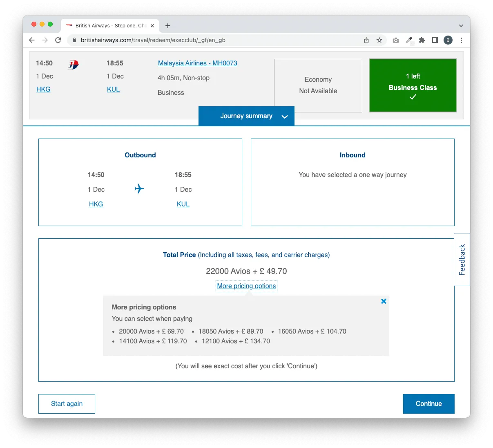
Task: Open the profile avatar labeled B
Action: pyautogui.click(x=448, y=40)
